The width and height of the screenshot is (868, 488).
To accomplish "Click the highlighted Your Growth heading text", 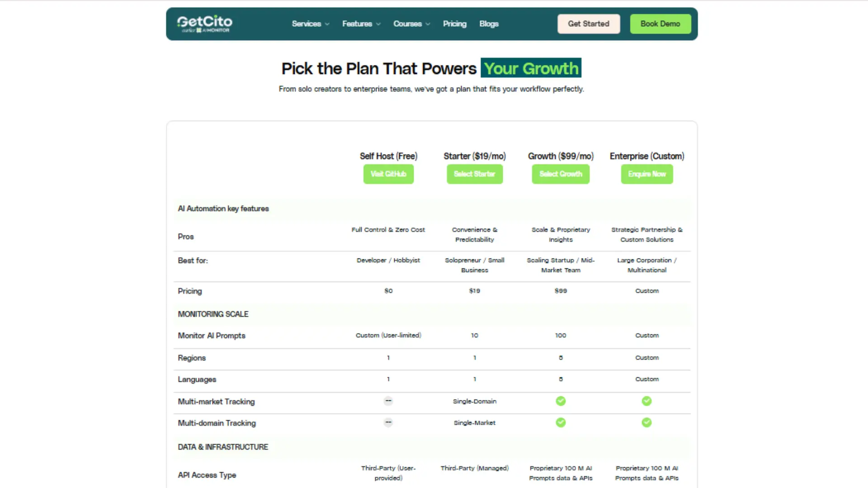I will [x=531, y=68].
